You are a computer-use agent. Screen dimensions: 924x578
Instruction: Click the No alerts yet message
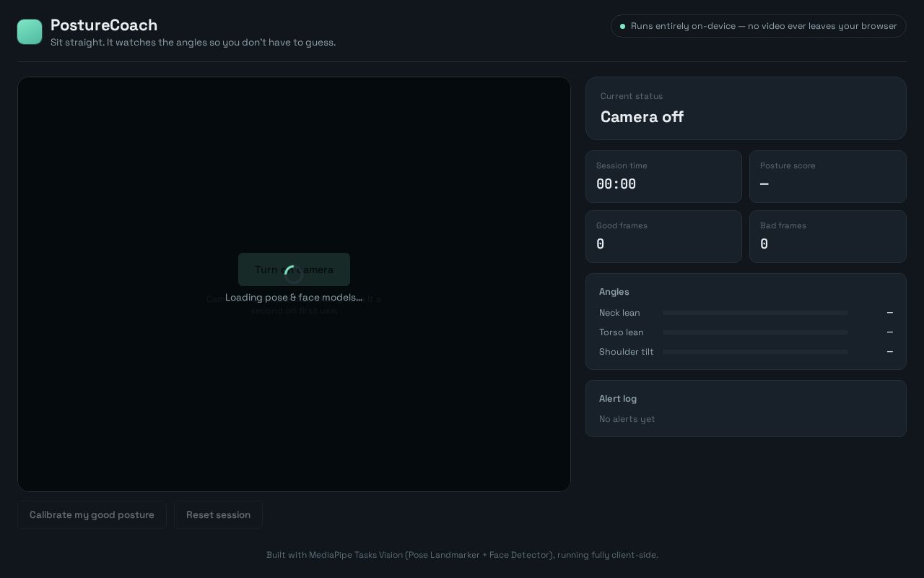[x=627, y=419]
